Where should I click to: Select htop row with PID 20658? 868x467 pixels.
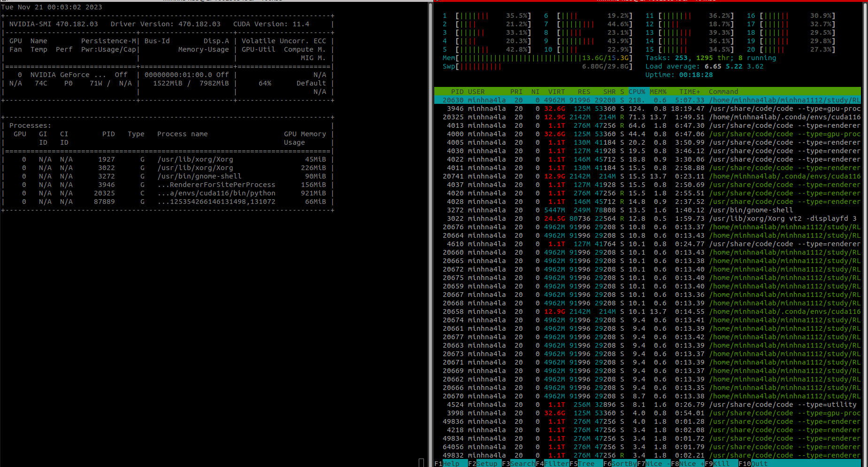point(648,311)
